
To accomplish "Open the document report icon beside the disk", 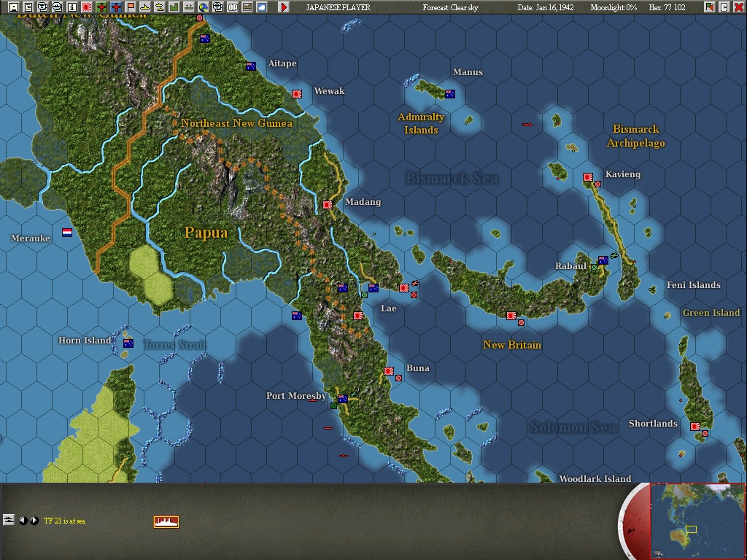I will coord(28,7).
